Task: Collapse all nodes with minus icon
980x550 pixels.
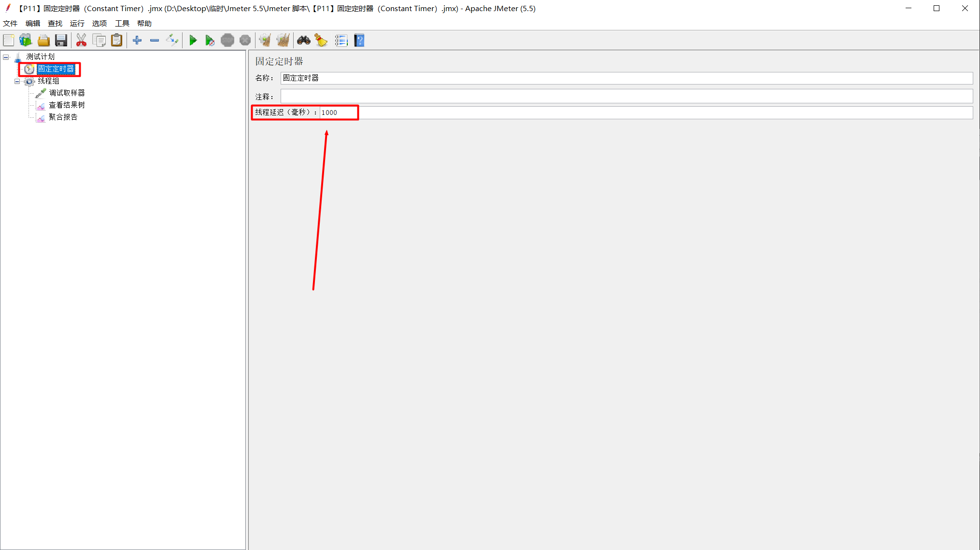Action: pos(155,41)
